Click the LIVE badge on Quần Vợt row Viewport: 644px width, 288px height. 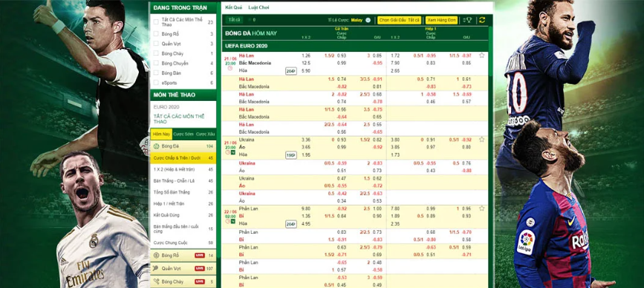pos(200,268)
